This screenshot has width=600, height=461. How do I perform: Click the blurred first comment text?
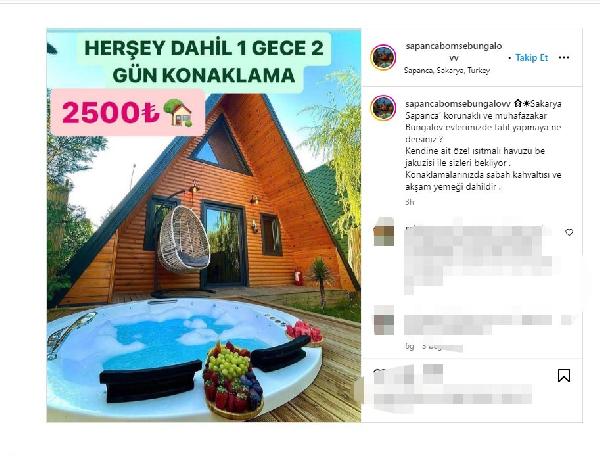478,256
